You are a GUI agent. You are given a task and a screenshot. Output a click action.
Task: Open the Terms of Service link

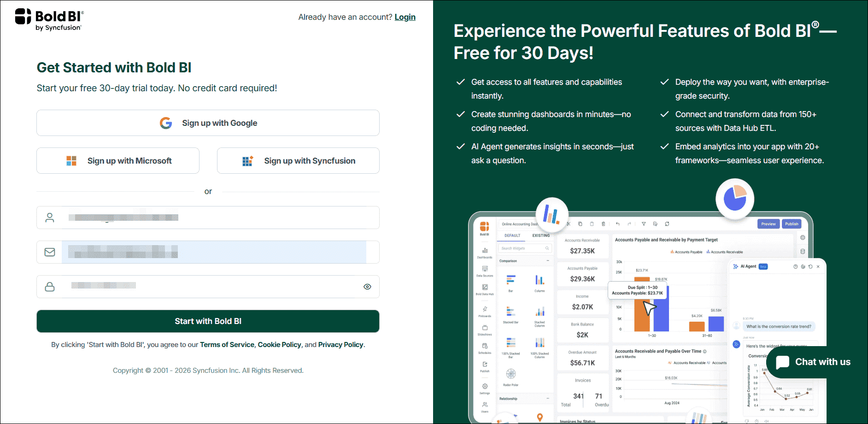(227, 344)
